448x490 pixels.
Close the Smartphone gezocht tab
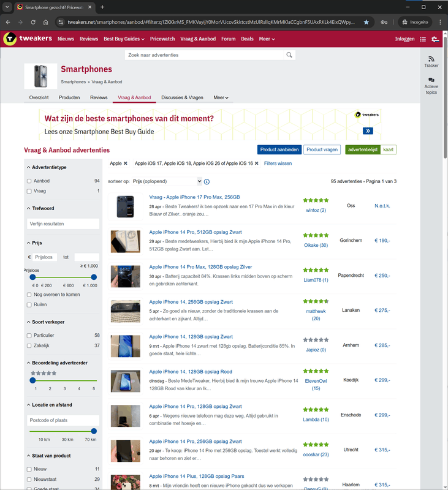coord(89,7)
